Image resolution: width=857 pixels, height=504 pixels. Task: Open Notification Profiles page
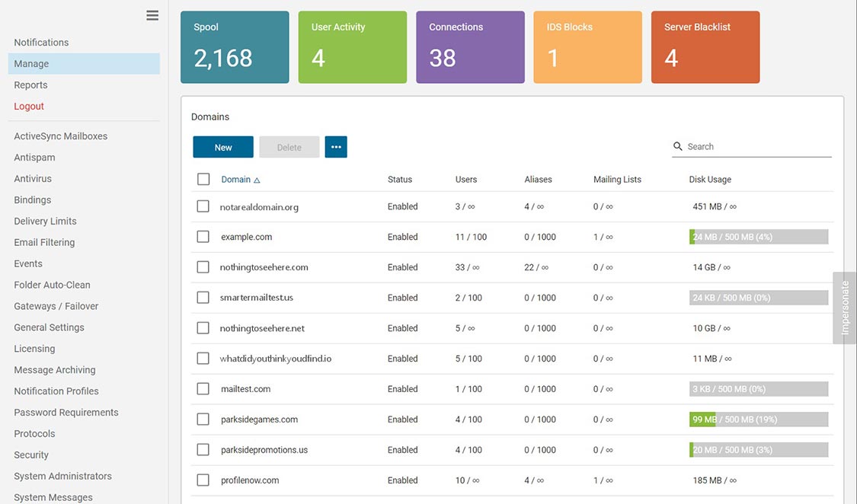[56, 391]
